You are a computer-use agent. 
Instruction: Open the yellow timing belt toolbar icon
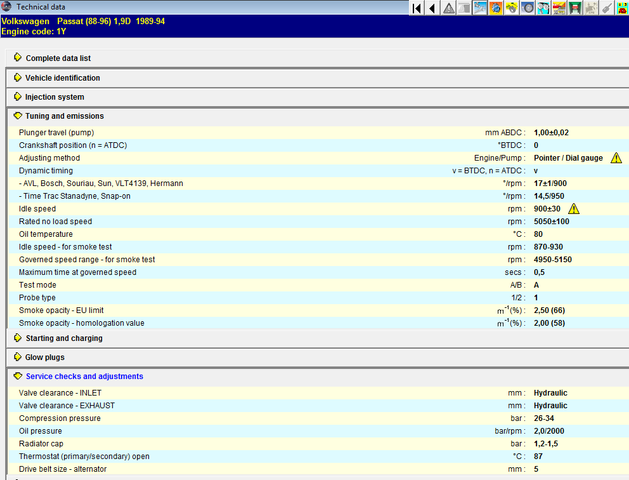511,8
